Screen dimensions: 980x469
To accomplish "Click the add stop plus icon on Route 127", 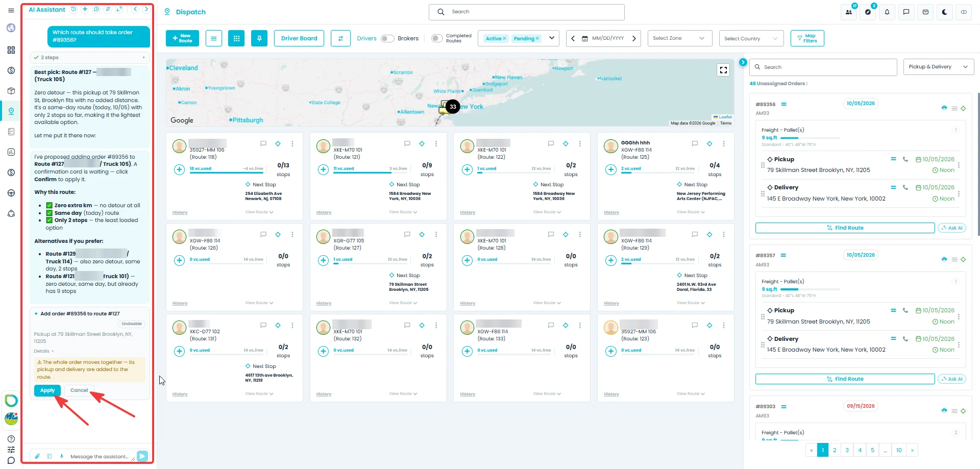I will [x=323, y=260].
